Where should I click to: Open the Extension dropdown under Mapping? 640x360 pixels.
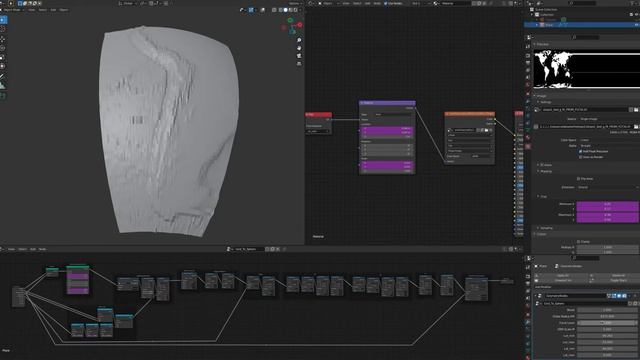[x=608, y=187]
